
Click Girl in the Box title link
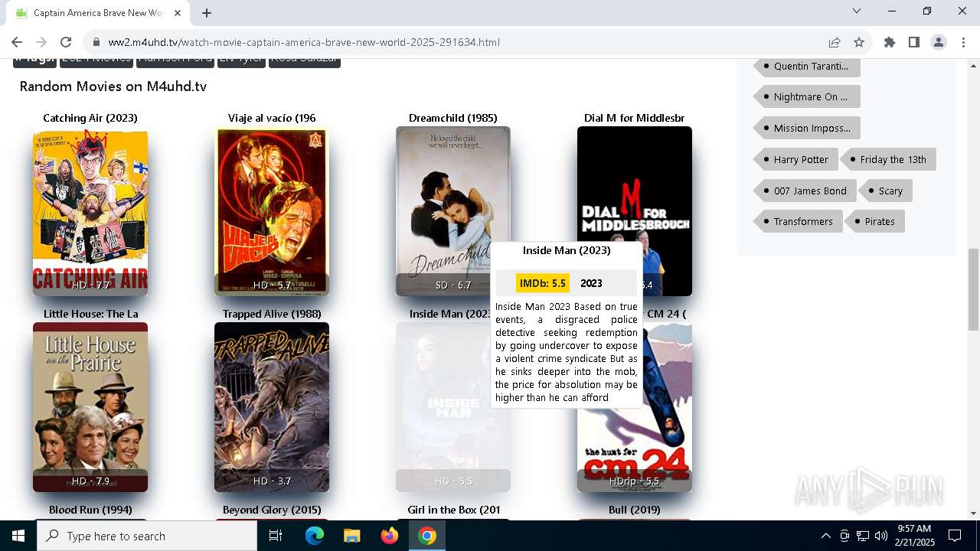point(453,510)
